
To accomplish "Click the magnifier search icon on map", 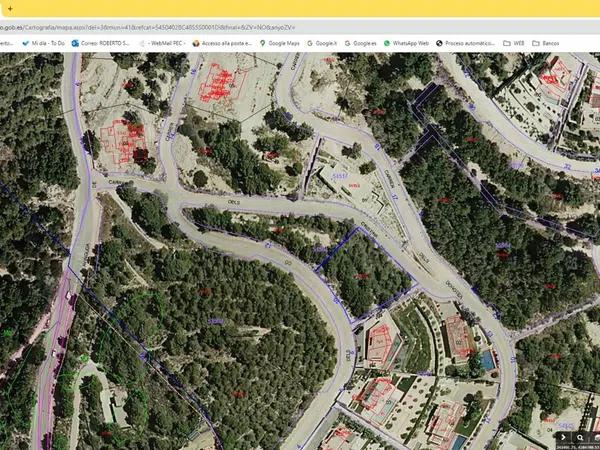I will pyautogui.click(x=580, y=438).
